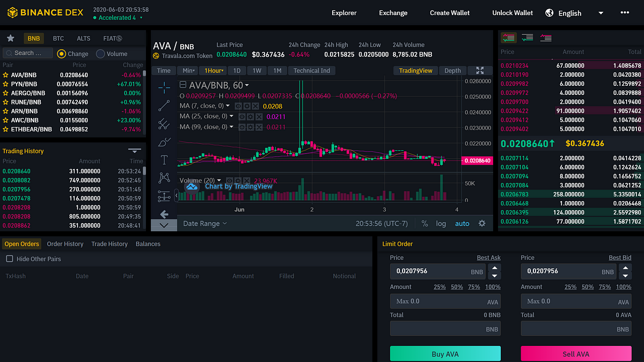Show buy-orders-only order book view
This screenshot has width=644, height=362.
point(527,38)
